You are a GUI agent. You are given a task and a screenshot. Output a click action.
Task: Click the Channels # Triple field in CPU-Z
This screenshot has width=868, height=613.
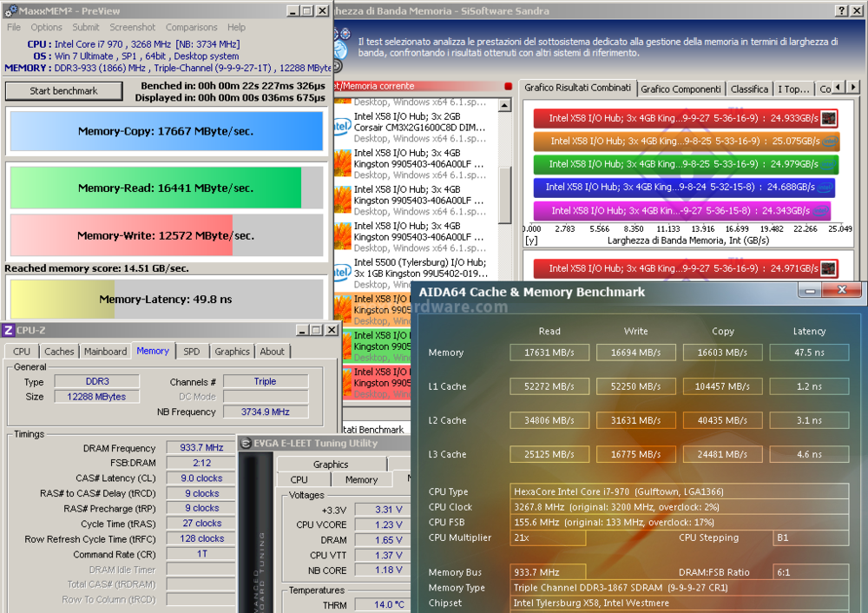tap(265, 381)
